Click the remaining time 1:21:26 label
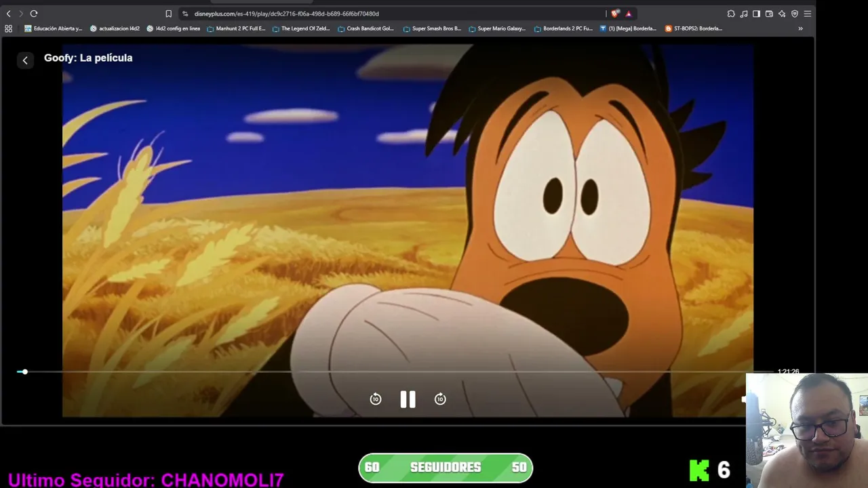Viewport: 868px width, 488px height. pyautogui.click(x=788, y=371)
